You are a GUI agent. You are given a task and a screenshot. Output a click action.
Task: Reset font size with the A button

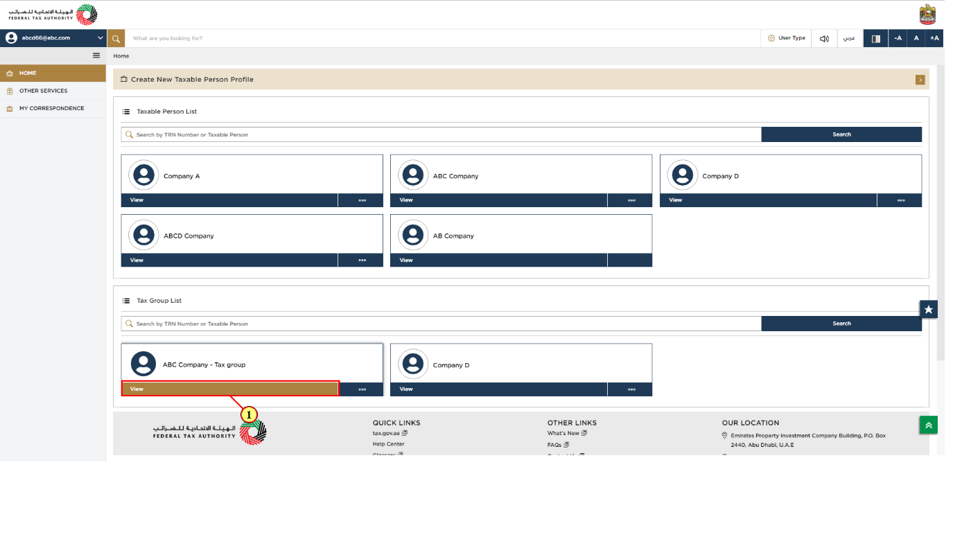[916, 38]
